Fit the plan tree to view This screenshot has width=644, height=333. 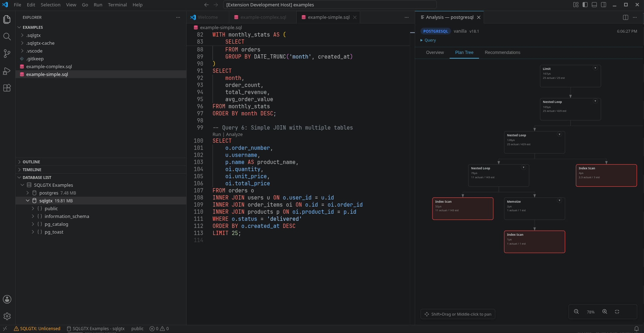pos(617,312)
